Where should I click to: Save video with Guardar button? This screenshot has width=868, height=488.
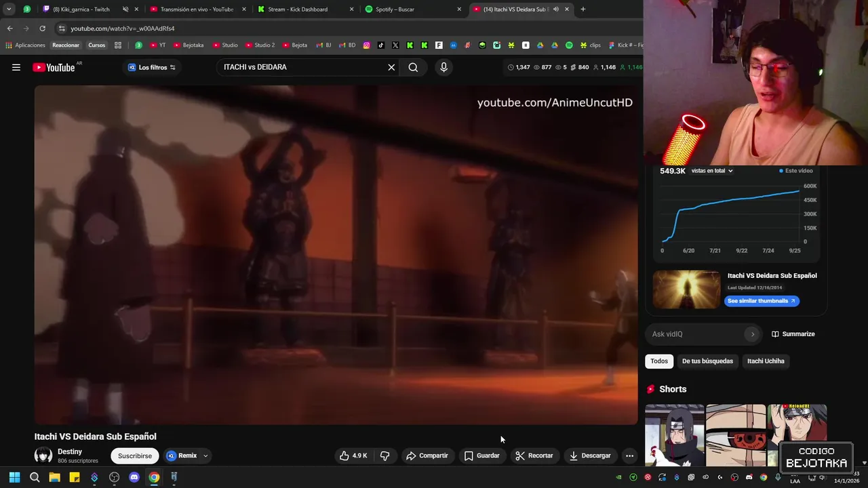(482, 455)
